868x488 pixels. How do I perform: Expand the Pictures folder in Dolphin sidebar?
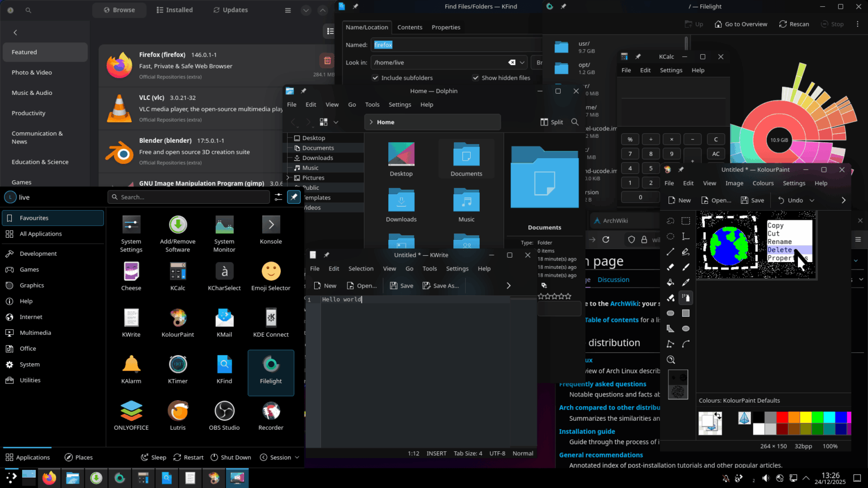288,178
